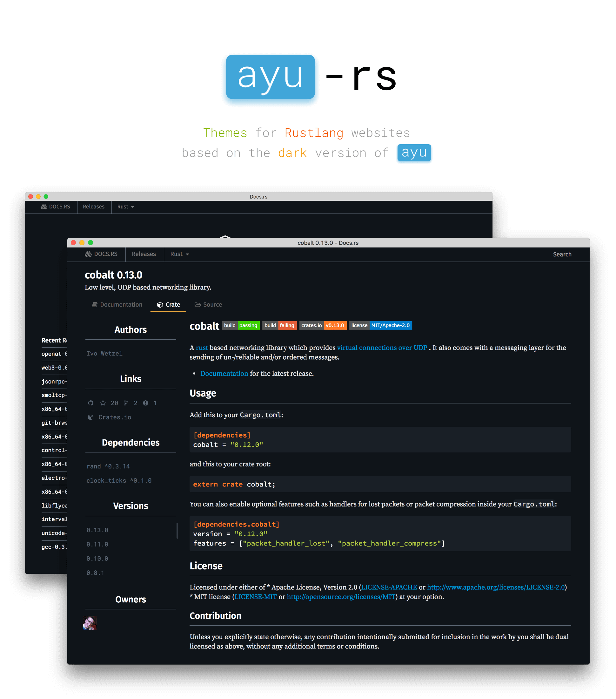Viewport: 616px width, 699px height.
Task: Open Releases in the back Docs.rs window
Action: (x=94, y=207)
